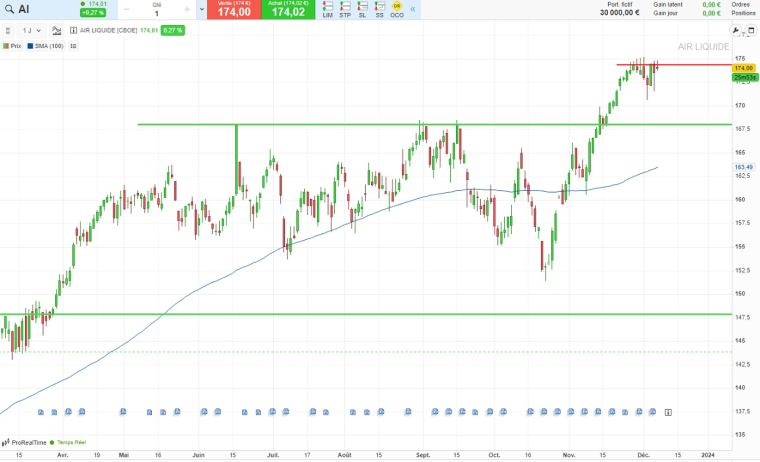Click the Déc. label on time axis

(644, 455)
